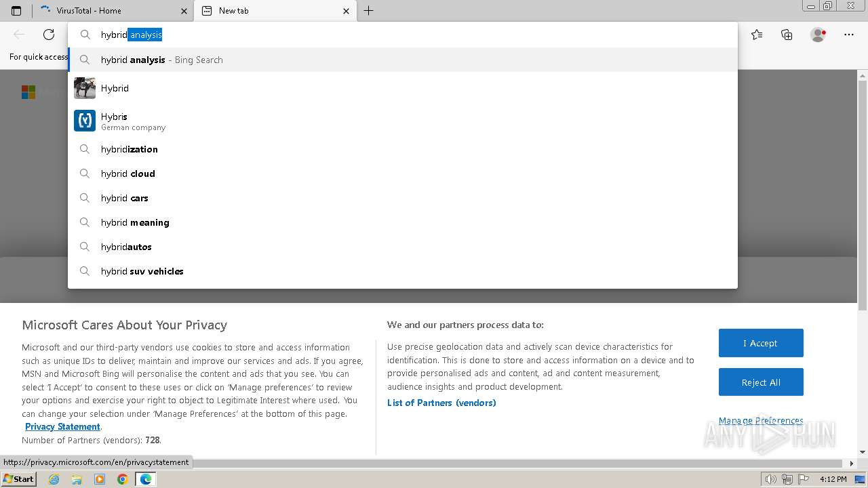
Task: Click the Action Center flag tray icon
Action: pos(804,479)
